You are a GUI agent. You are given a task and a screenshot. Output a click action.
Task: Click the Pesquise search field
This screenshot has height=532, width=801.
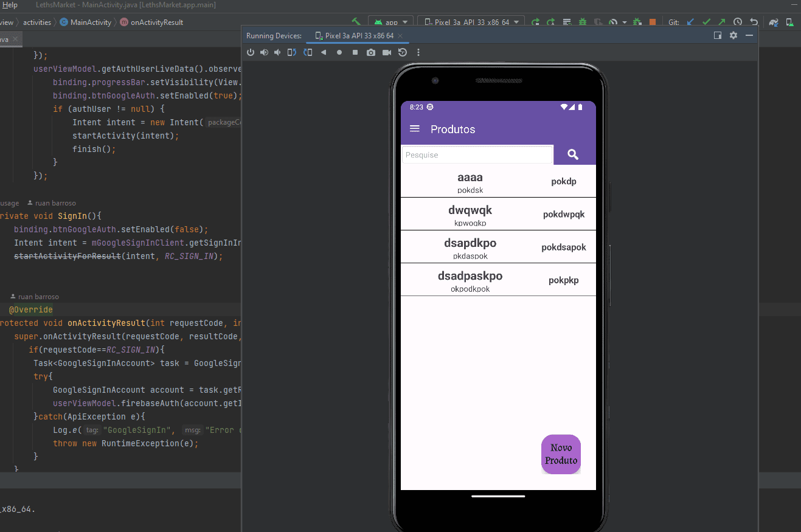coord(477,155)
